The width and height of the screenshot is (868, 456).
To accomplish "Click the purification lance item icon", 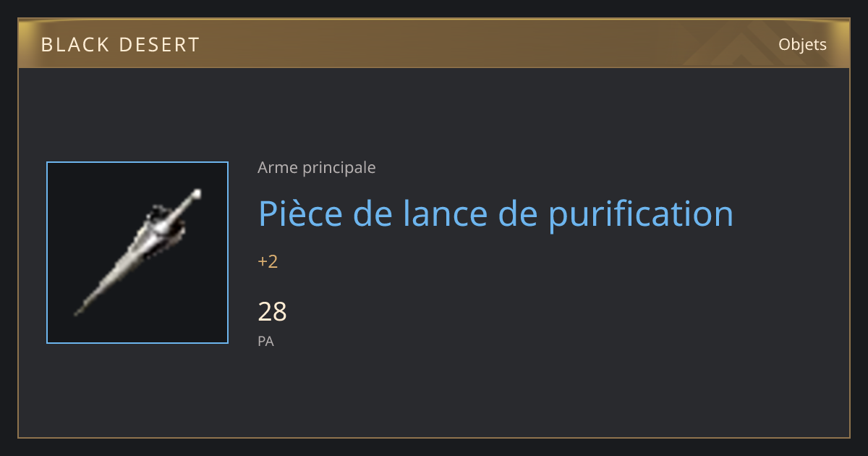I will pos(137,253).
